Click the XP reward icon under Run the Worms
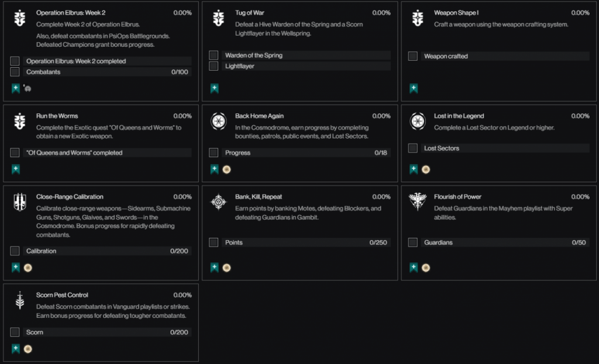Viewport: 599px width, 364px height. pyautogui.click(x=15, y=169)
